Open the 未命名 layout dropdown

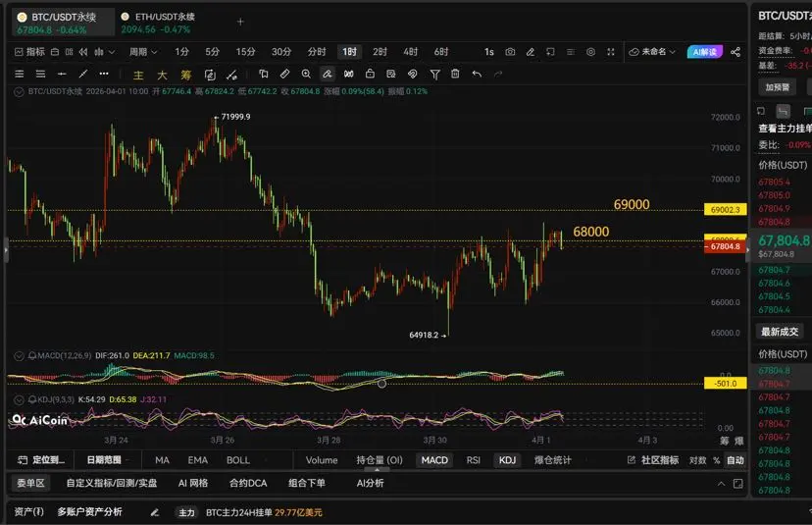coord(652,52)
